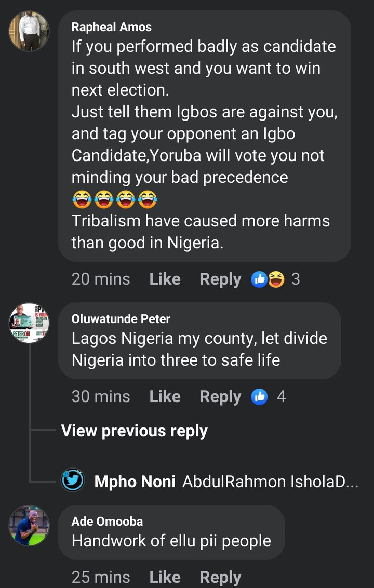374x588 pixels.
Task: Open Oluwatunde Peter's profile name link
Action: (121, 318)
